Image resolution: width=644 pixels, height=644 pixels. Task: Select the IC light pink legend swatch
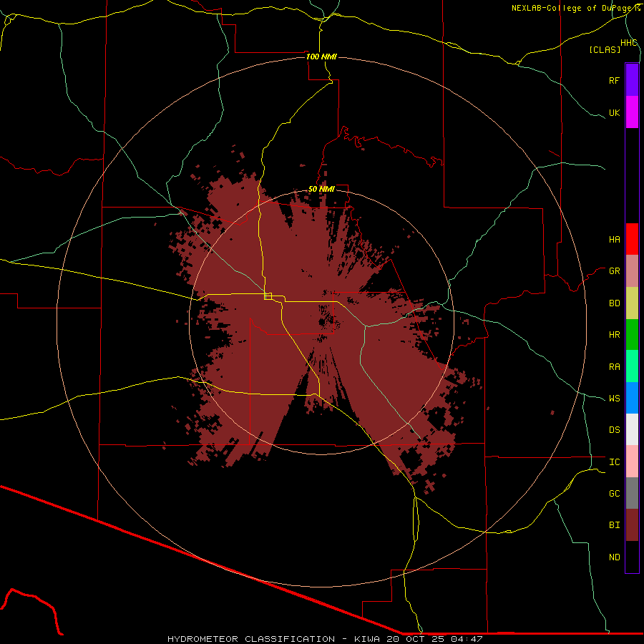[632, 462]
